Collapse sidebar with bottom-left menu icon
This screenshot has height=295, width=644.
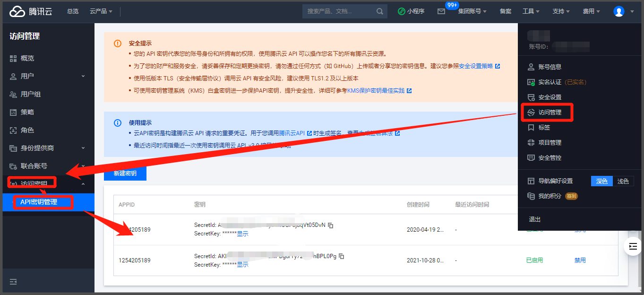click(13, 282)
